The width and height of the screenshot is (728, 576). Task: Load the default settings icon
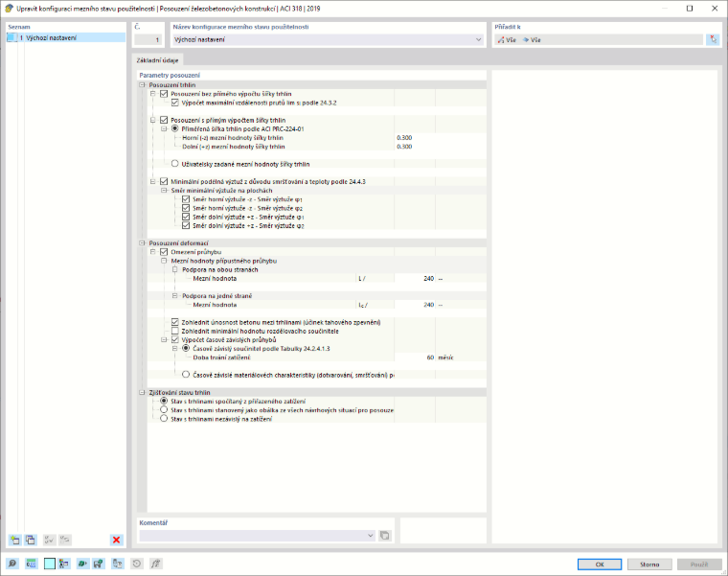point(82,564)
